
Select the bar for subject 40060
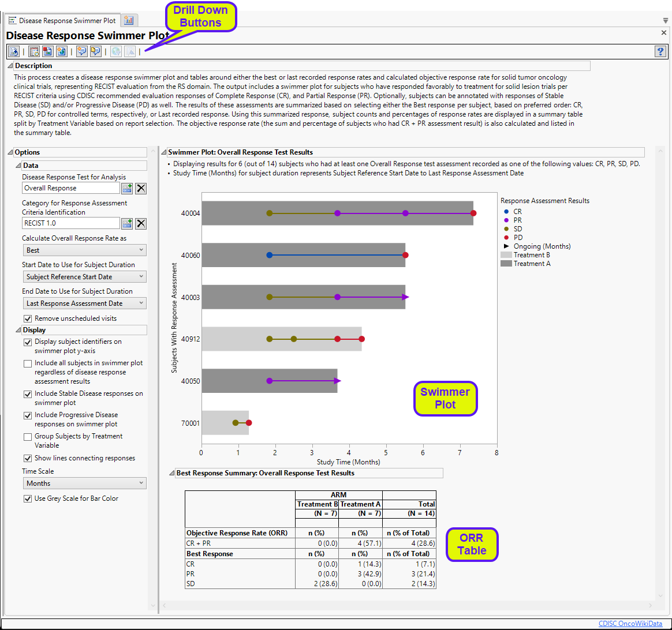(x=304, y=255)
